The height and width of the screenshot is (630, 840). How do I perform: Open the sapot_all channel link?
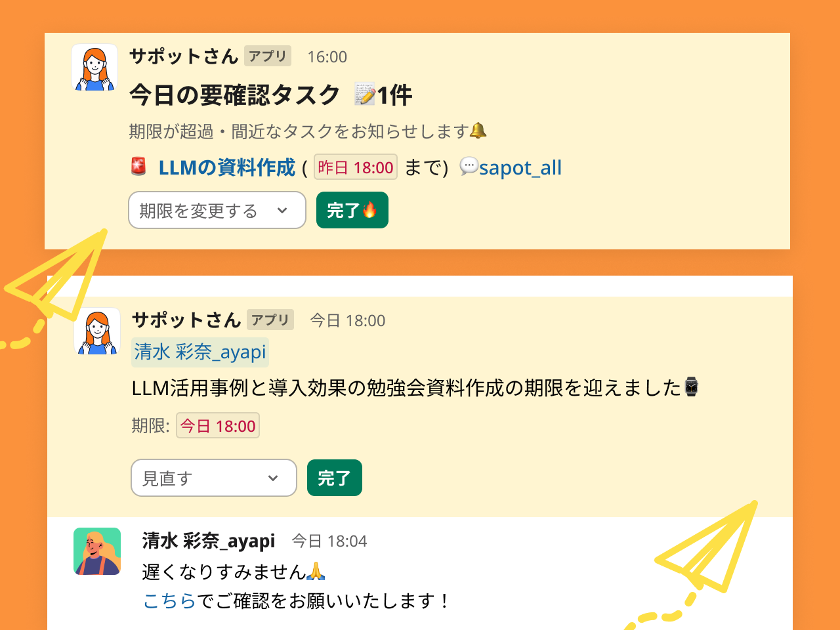click(520, 167)
